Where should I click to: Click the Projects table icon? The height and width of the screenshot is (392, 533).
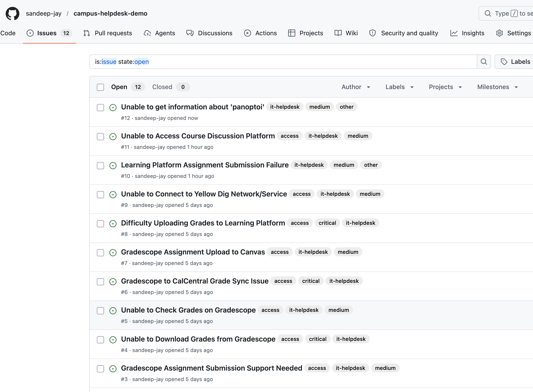(x=291, y=33)
